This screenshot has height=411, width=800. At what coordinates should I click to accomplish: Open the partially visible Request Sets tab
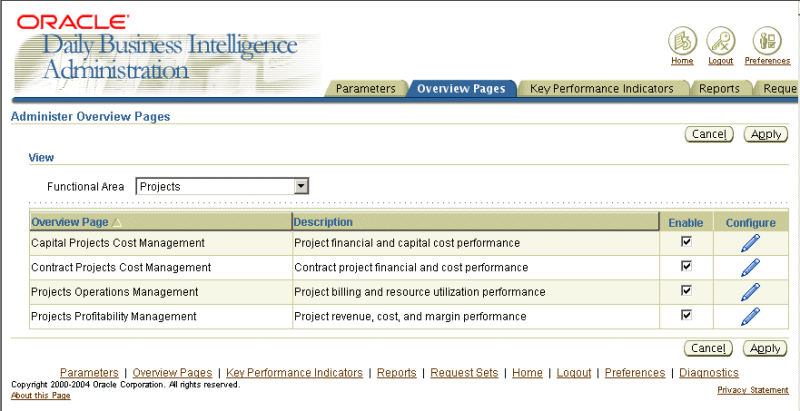778,89
